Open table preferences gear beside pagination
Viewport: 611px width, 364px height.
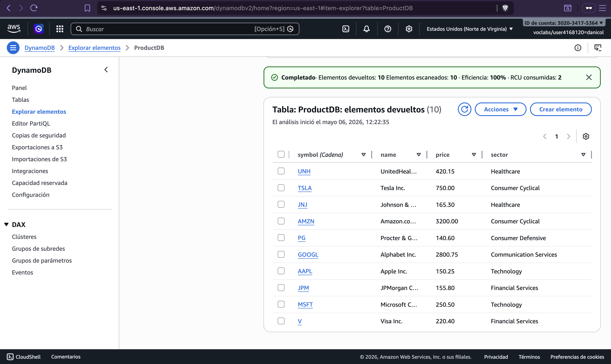pos(586,136)
